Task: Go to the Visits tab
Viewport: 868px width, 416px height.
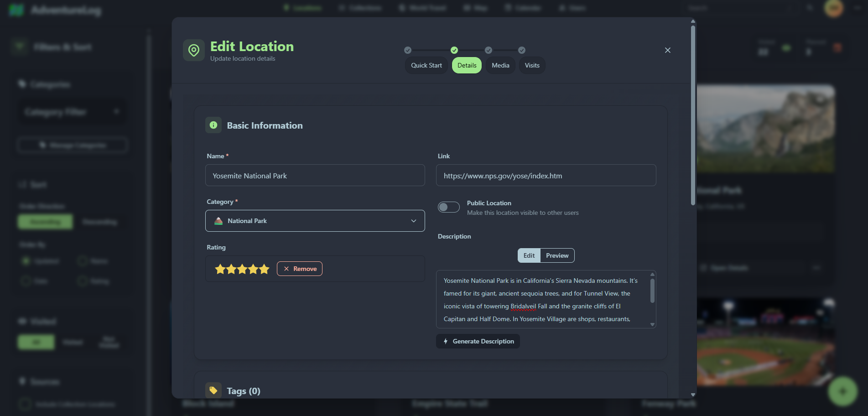Action: pos(532,65)
